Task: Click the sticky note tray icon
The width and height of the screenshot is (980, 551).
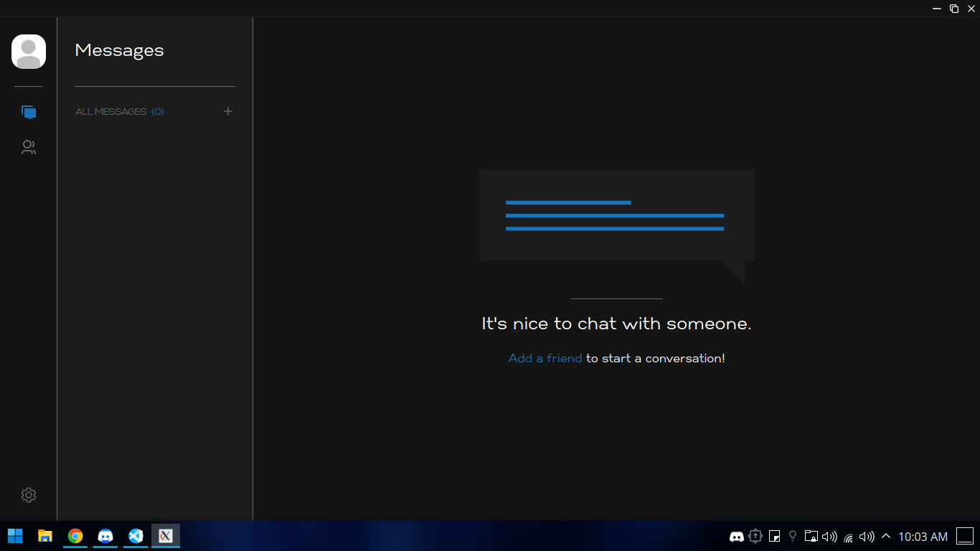Action: 774,536
